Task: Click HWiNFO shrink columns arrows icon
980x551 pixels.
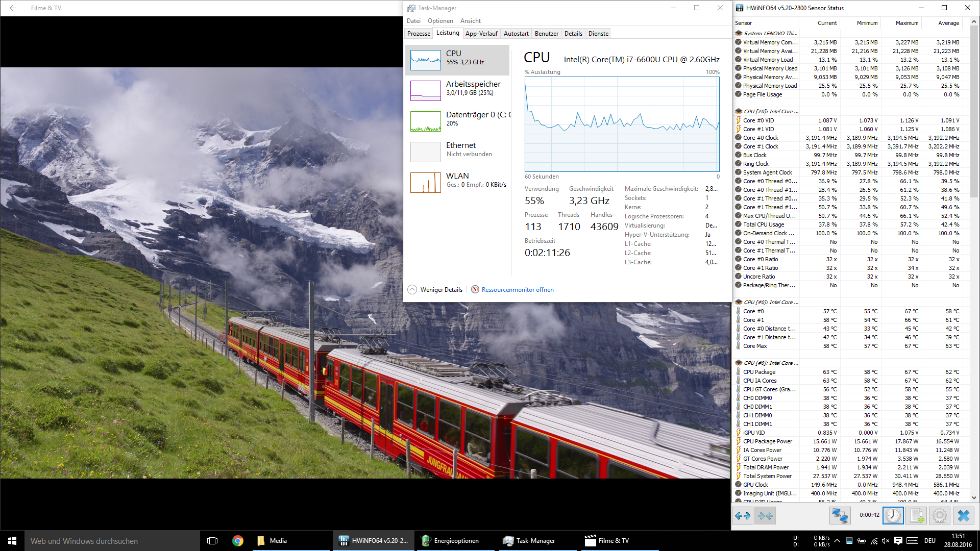Action: (x=766, y=516)
